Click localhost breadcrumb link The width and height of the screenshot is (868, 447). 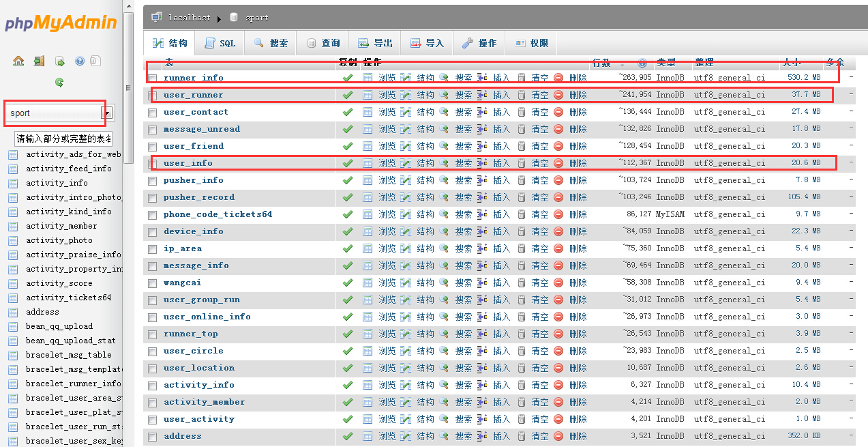[x=190, y=18]
